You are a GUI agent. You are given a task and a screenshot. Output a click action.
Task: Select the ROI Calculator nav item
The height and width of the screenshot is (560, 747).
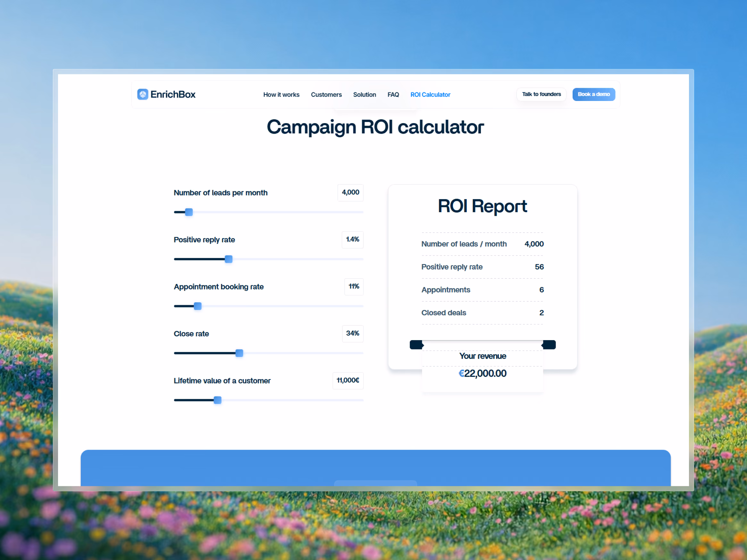430,95
